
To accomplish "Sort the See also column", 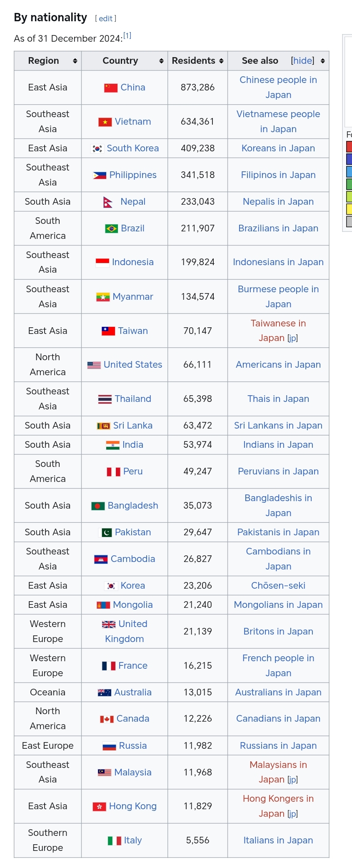I will coord(322,61).
